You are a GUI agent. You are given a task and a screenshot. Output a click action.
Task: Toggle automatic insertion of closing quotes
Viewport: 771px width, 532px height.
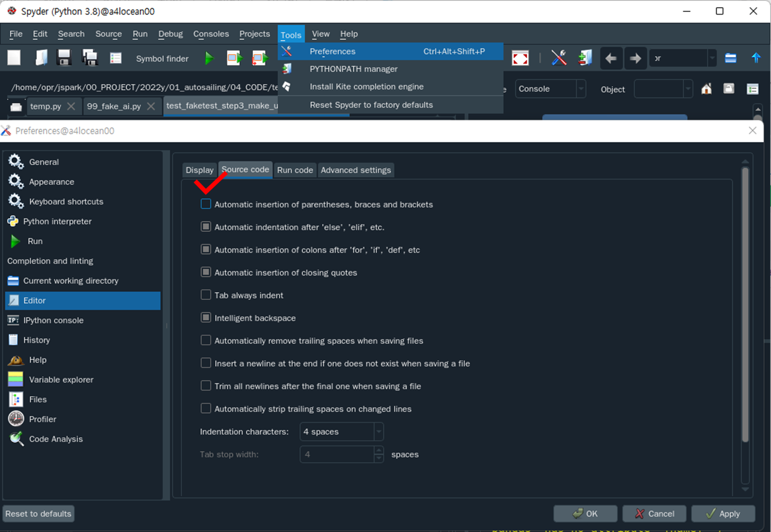(206, 272)
